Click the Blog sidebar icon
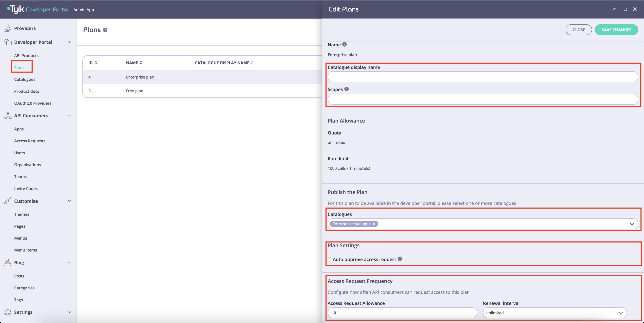 (x=7, y=263)
